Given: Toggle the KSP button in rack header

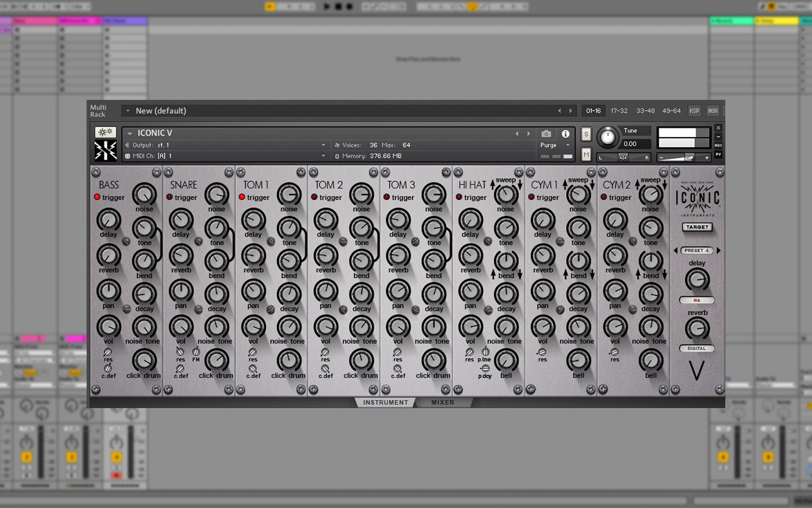Looking at the screenshot, I should point(695,110).
